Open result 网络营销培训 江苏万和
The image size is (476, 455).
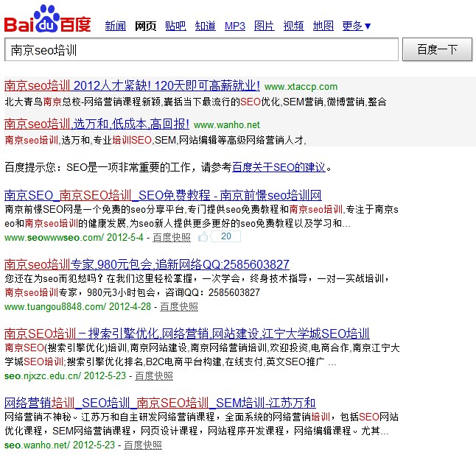click(160, 403)
